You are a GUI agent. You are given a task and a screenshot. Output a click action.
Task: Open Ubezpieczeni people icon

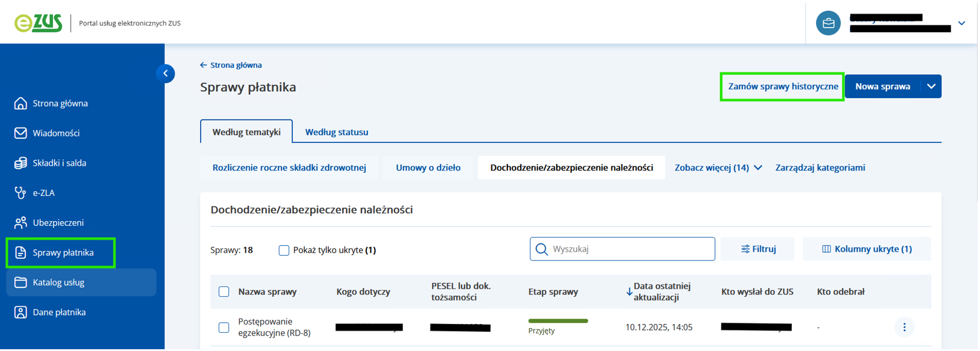pyautogui.click(x=21, y=223)
